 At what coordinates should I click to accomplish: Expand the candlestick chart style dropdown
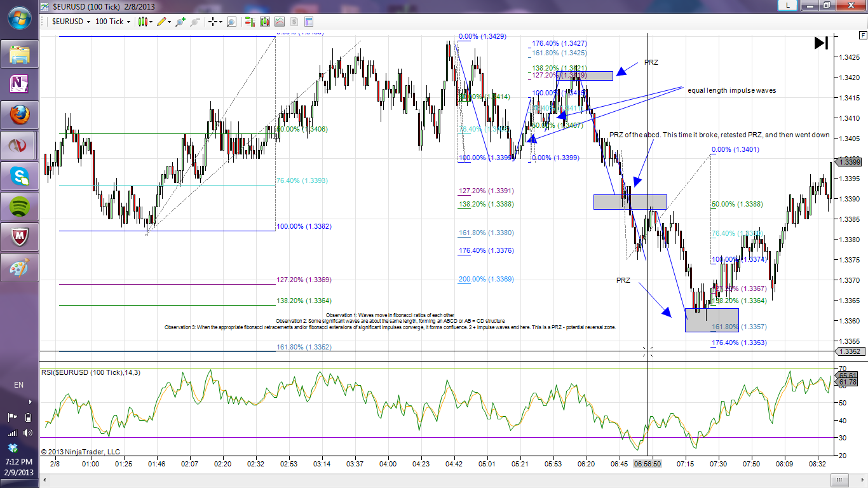tap(144, 22)
